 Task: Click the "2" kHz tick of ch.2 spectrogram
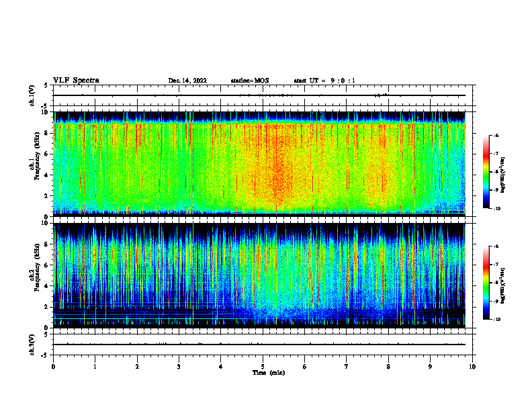46,307
